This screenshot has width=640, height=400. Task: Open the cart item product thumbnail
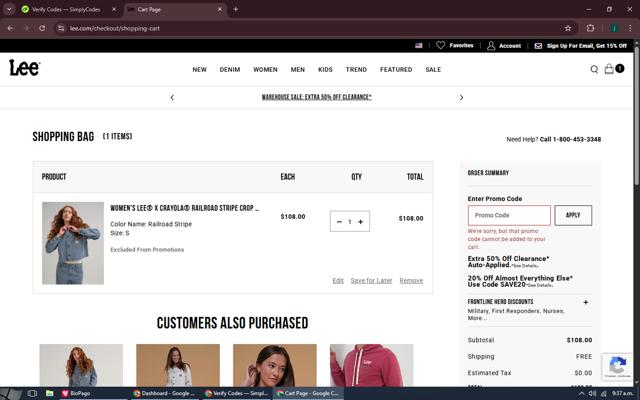(73, 243)
